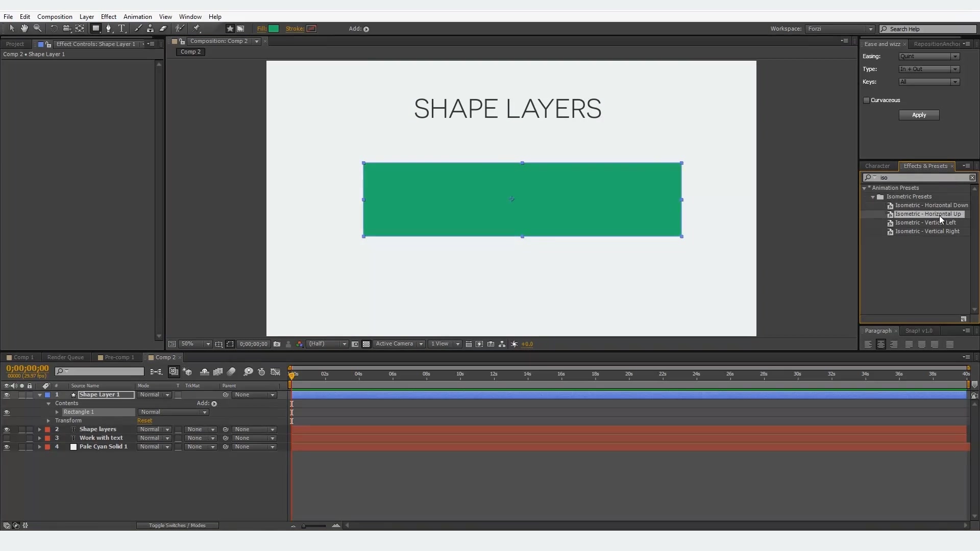980x551 pixels.
Task: Click the Stroke color swatch
Action: (x=310, y=28)
